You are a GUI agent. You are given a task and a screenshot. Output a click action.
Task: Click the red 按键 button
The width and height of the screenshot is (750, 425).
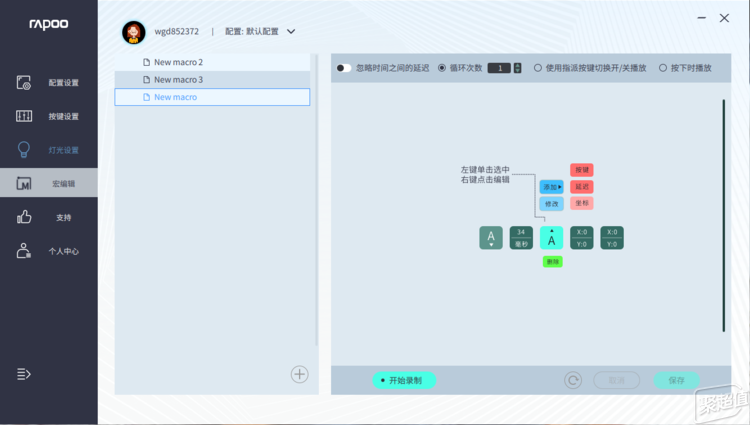coord(582,170)
